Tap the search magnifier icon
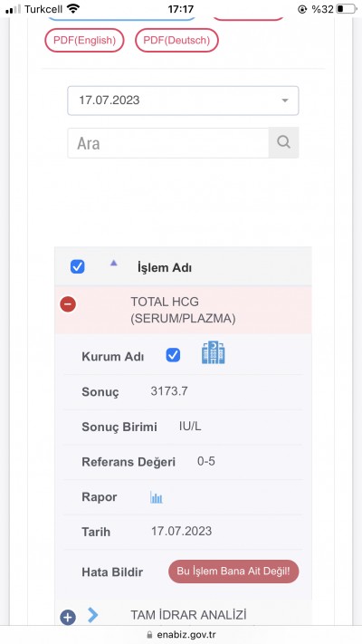This screenshot has height=644, width=362. click(x=283, y=142)
